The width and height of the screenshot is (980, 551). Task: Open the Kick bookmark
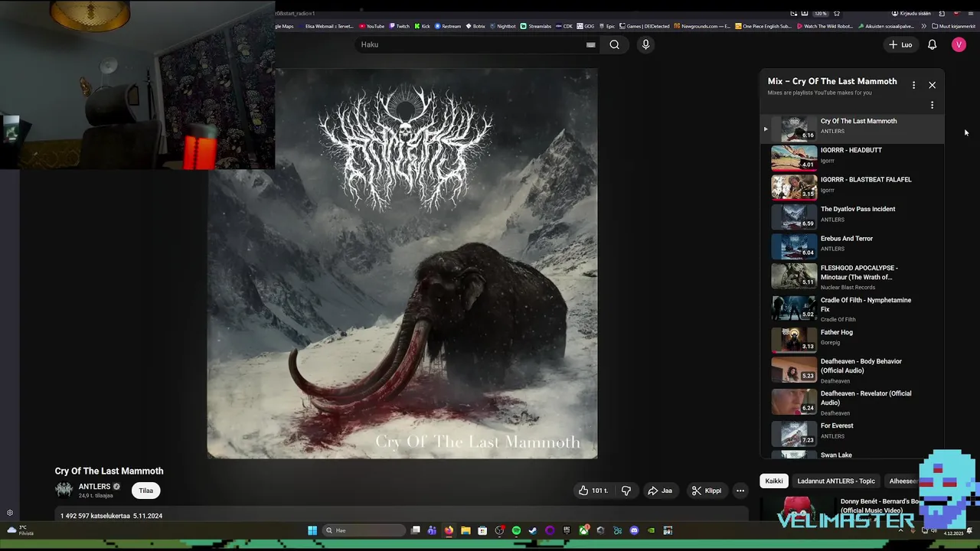click(x=423, y=26)
